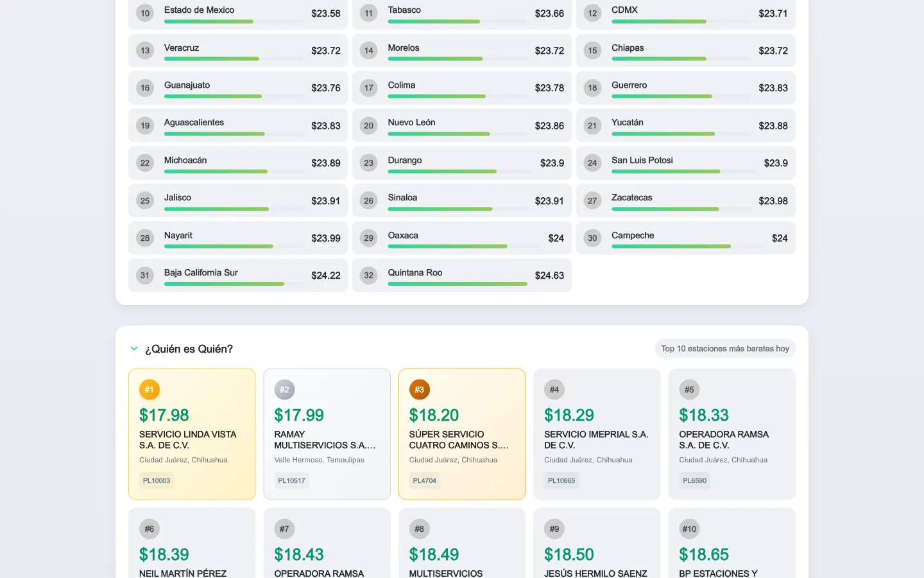Click the silver #2 rank badge
The height and width of the screenshot is (578, 924).
pos(284,390)
